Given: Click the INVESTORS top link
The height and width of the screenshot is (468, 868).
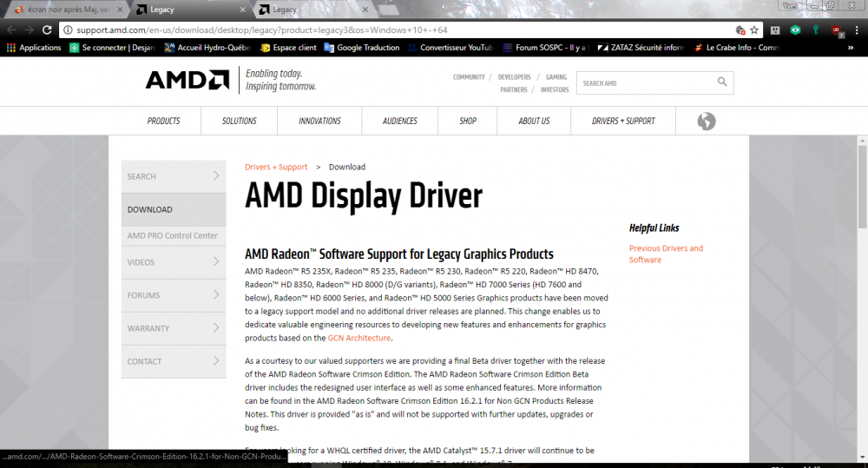Looking at the screenshot, I should pos(554,89).
